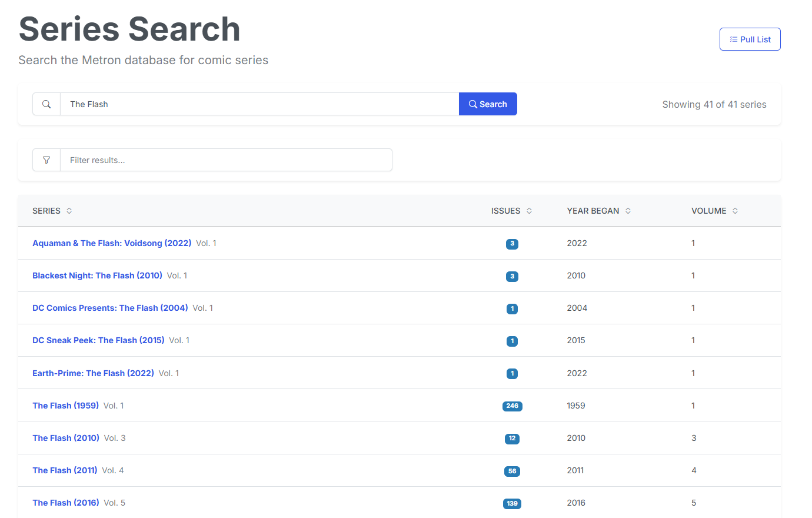The height and width of the screenshot is (518, 812).
Task: Click the issue count badge for The Flash (2011)
Action: (512, 471)
